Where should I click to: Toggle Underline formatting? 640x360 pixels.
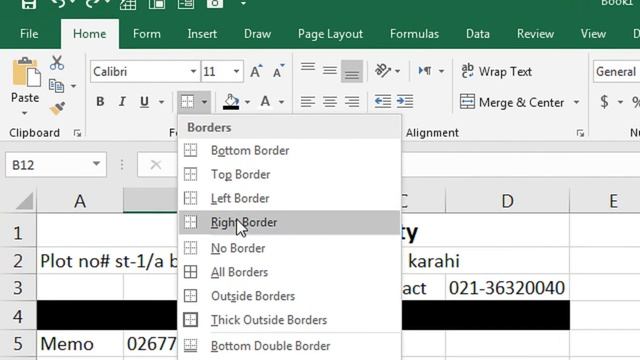[x=144, y=102]
